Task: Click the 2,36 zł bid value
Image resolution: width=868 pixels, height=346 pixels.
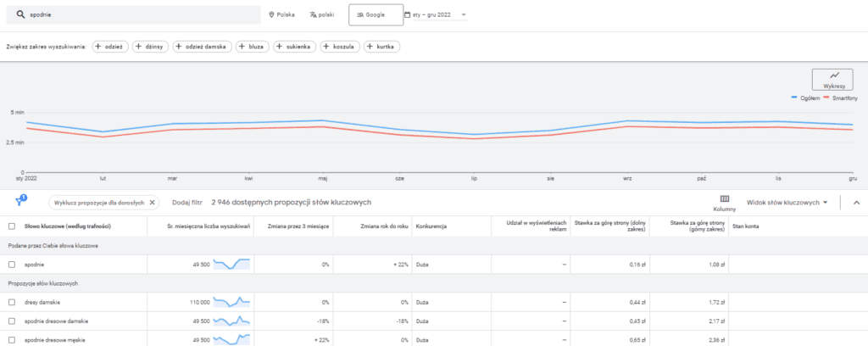Action: click(715, 340)
